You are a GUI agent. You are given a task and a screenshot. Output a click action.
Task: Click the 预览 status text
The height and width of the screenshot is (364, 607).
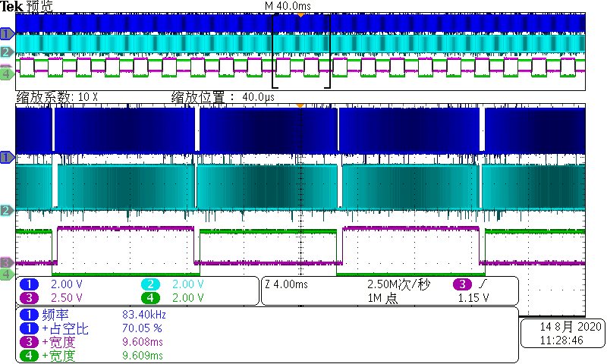tap(39, 6)
